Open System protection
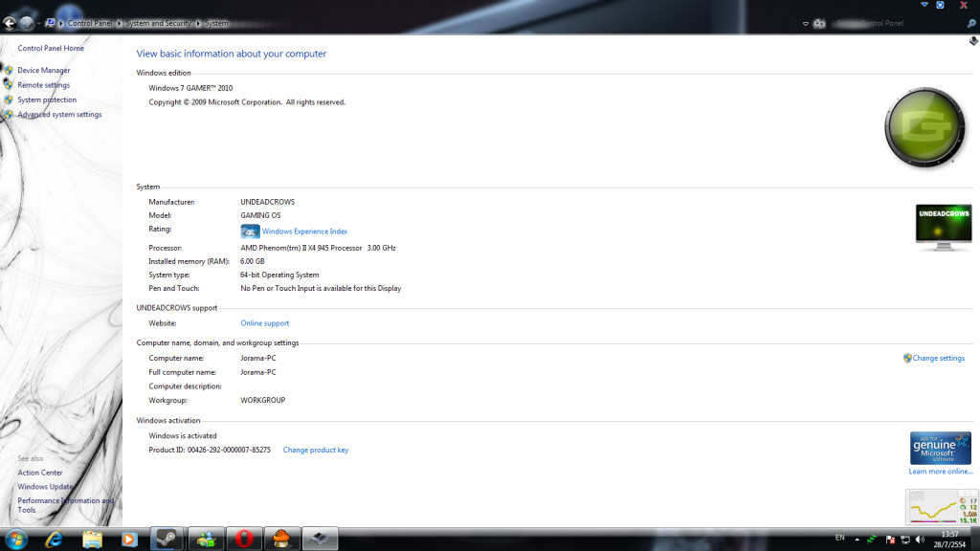This screenshot has height=551, width=980. tap(47, 99)
